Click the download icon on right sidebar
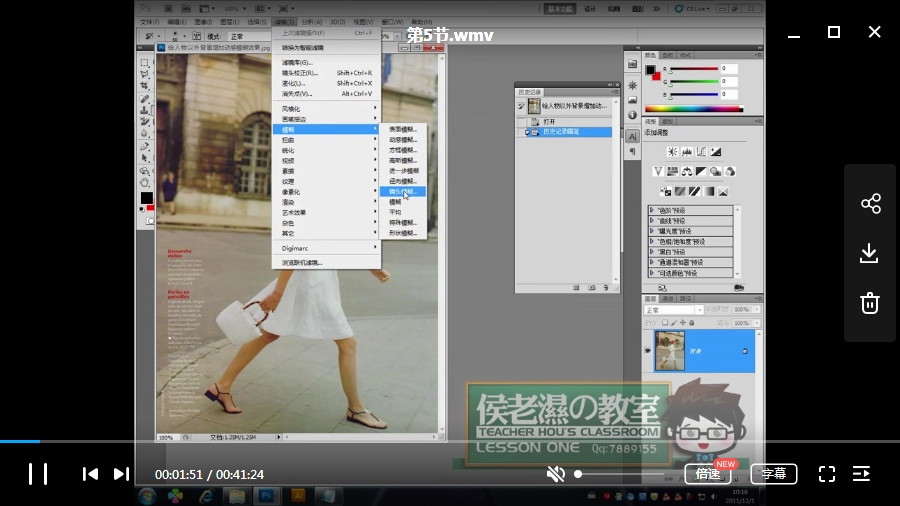 (870, 253)
